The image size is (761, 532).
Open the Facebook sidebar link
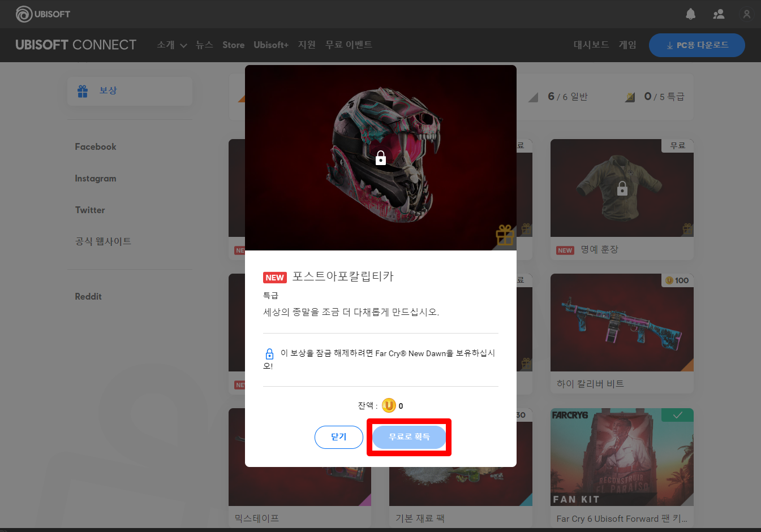pos(96,146)
